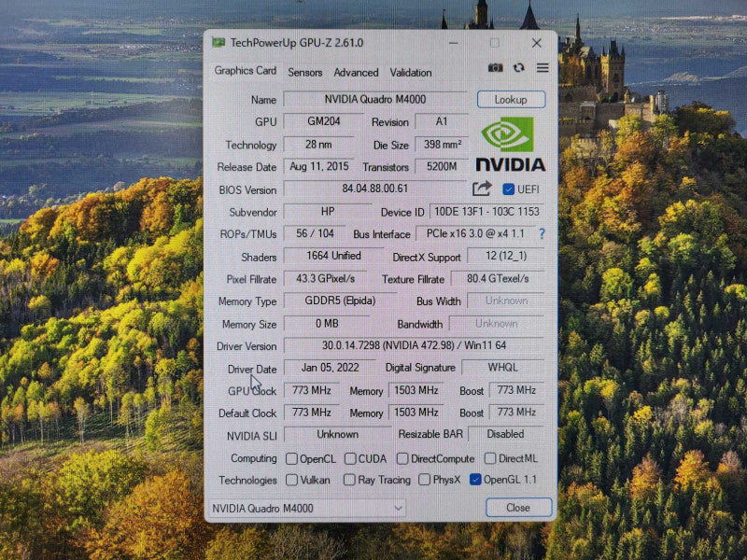
Task: Click the DirectX Support field 12 (12_1)
Action: (x=505, y=256)
